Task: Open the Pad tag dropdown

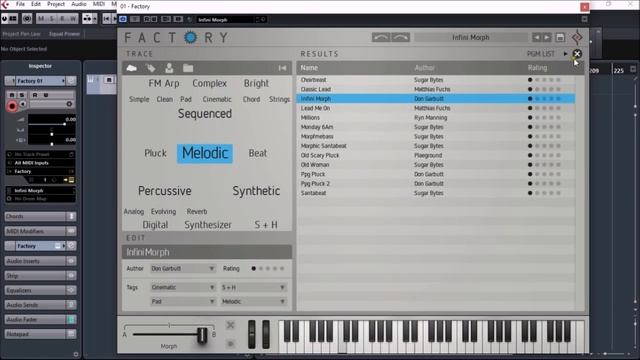Action: coord(183,302)
